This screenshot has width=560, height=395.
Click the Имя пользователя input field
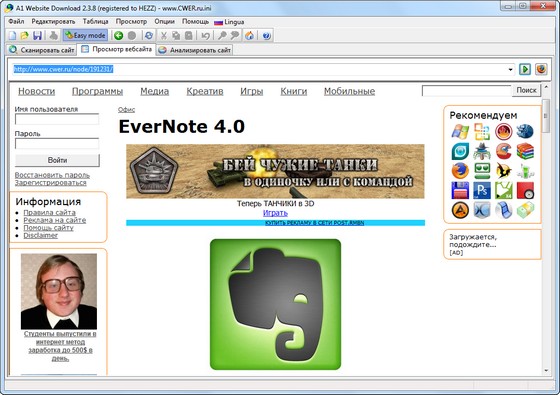pos(57,119)
